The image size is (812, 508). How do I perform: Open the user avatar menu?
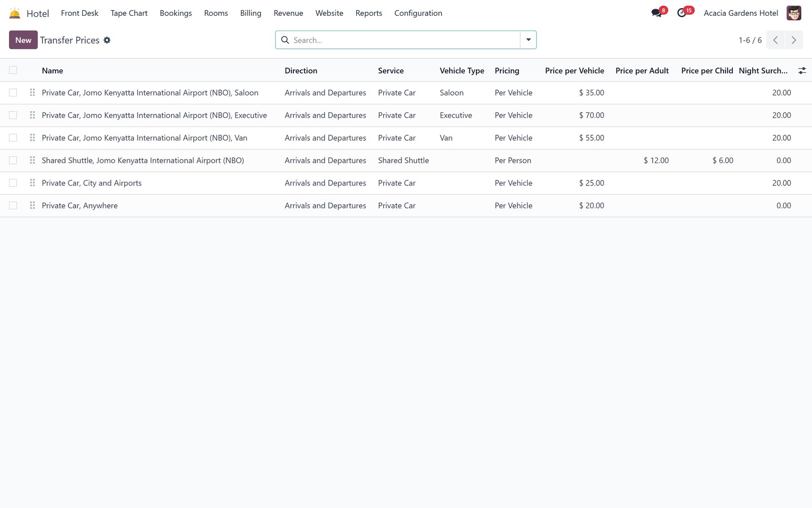coord(794,13)
